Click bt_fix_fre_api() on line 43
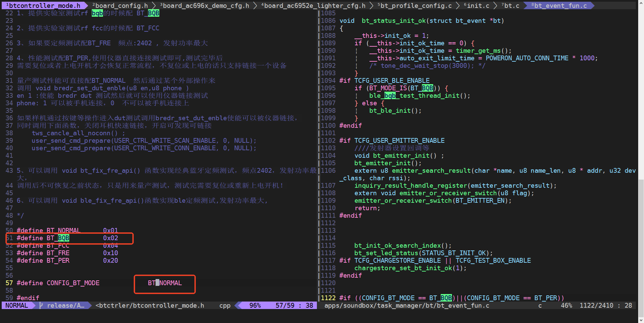The image size is (644, 323). coord(111,171)
